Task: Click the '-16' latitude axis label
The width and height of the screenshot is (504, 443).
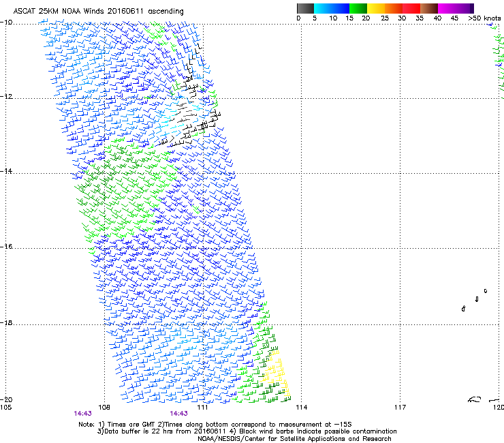Action: pos(6,247)
